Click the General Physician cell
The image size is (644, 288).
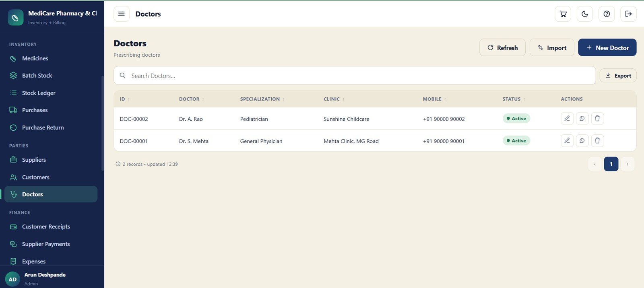click(261, 141)
